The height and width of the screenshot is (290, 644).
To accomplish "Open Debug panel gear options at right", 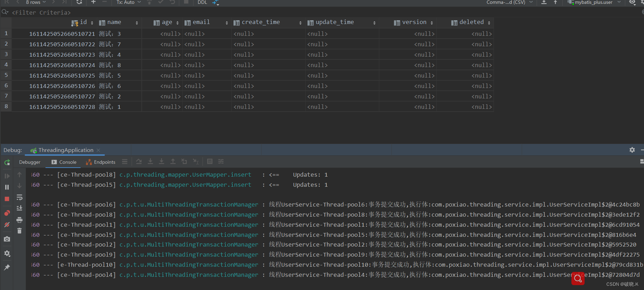I will pyautogui.click(x=632, y=150).
